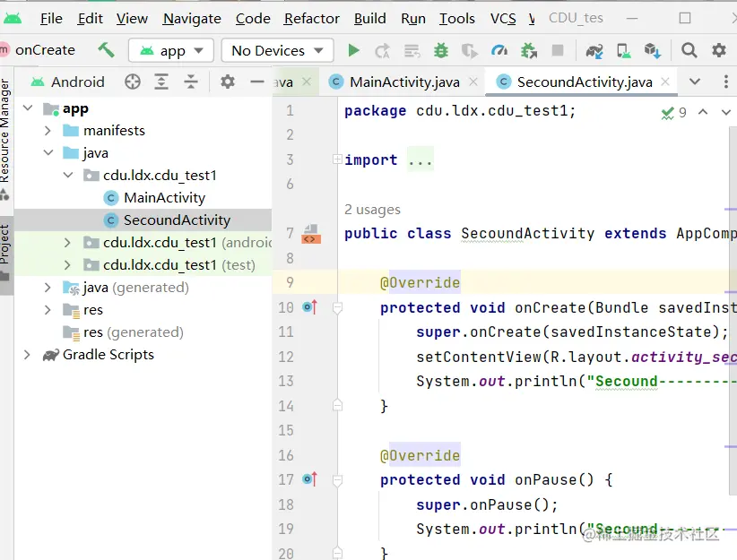Sync project with Gradle files elephant icon

(594, 50)
